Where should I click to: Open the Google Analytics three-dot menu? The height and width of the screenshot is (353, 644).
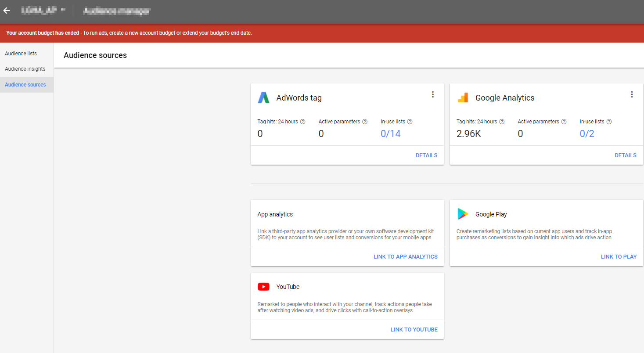(632, 94)
